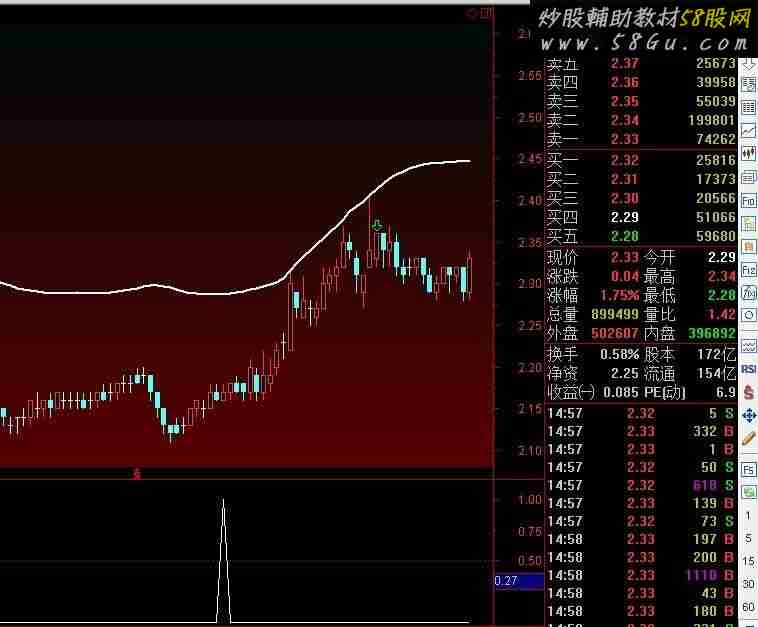Switch to the intraday line chart icon
758x627 pixels.
pos(749,130)
